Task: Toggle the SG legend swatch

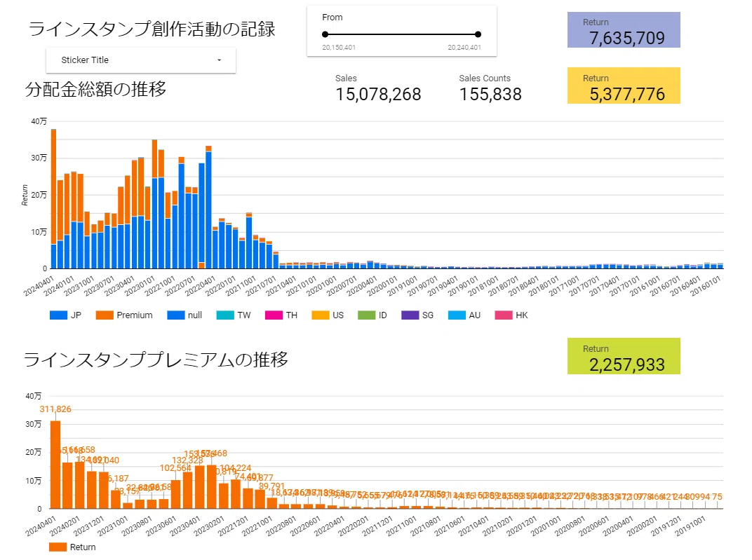Action: pyautogui.click(x=410, y=315)
